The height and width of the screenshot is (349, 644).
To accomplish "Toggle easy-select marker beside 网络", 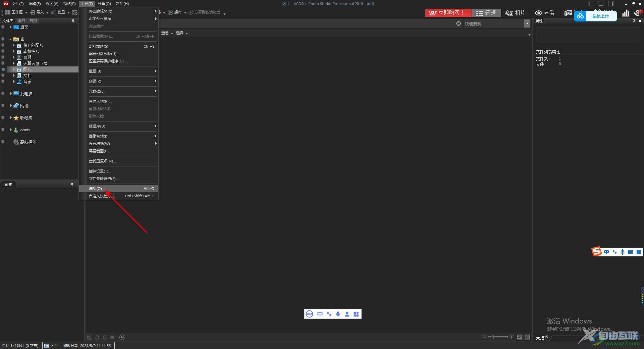I will click(3, 106).
